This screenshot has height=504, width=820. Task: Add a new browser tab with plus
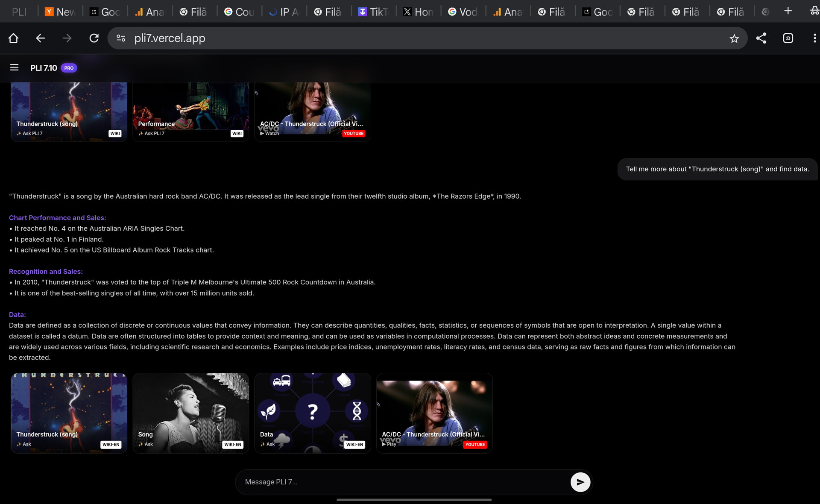click(788, 11)
